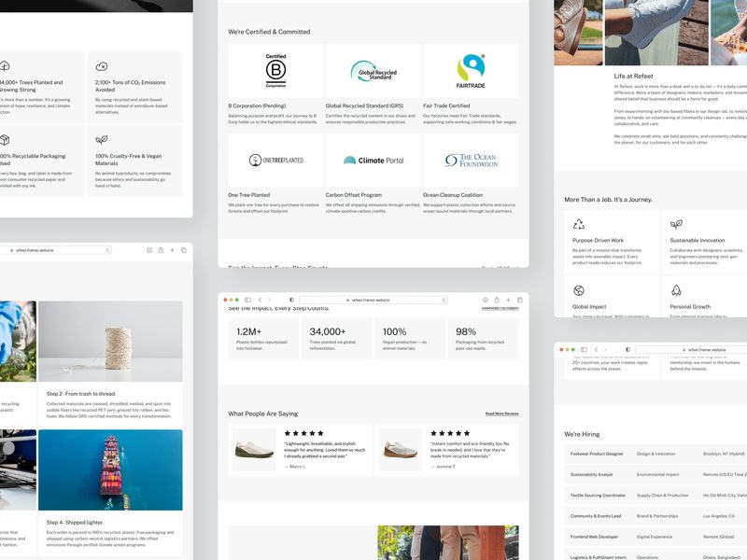Open downloads in the left browser window

(x=149, y=250)
